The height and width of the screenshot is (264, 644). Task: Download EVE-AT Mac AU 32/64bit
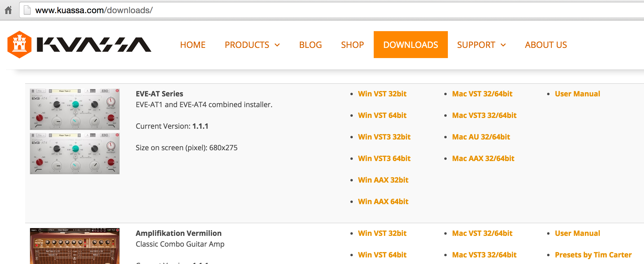coord(481,137)
